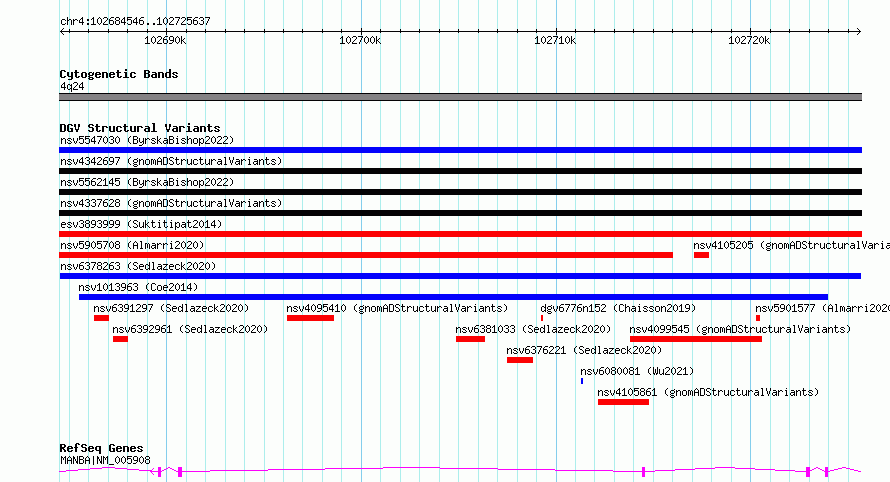Click the red bar under nsv6376221
Screen dimensions: 890x482
pos(520,361)
